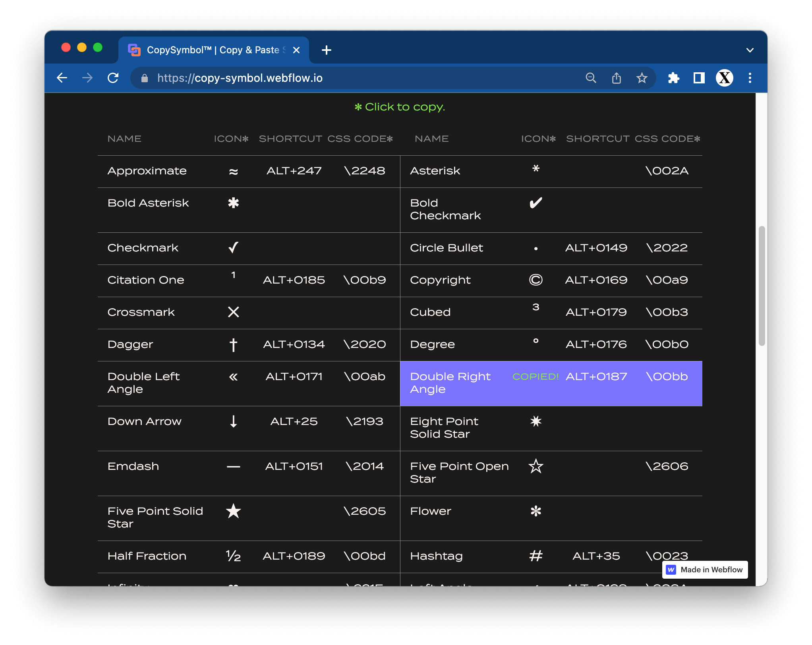Copy the Hashtag symbol icon
812x645 pixels.
[x=536, y=556]
